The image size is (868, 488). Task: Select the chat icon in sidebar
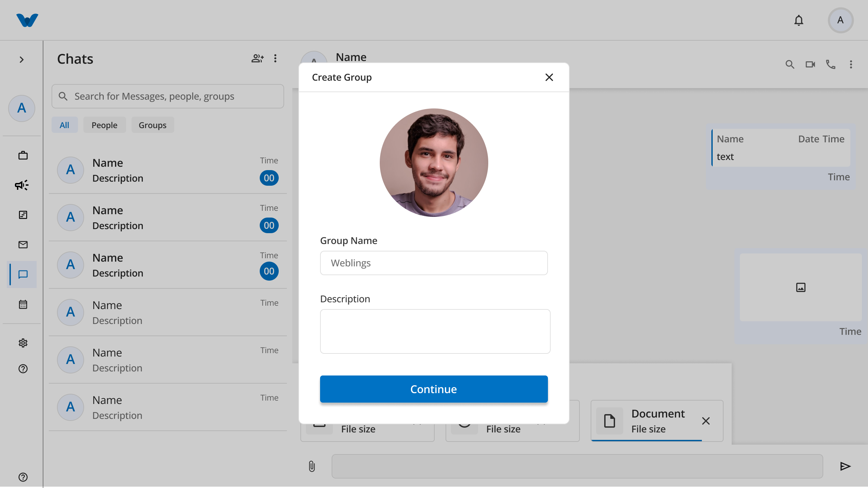pyautogui.click(x=23, y=274)
